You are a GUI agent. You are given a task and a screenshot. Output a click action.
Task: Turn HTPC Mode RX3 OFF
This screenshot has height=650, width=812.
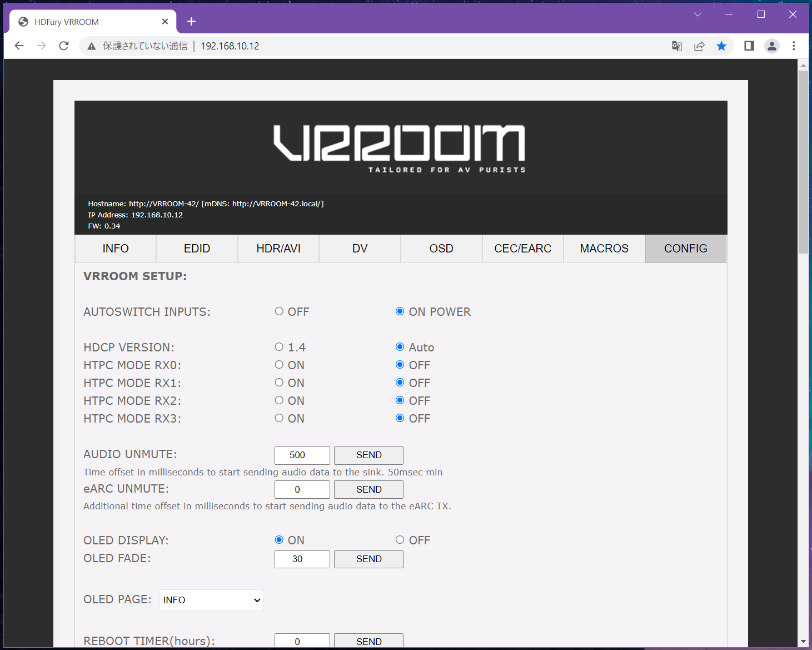[x=400, y=418]
